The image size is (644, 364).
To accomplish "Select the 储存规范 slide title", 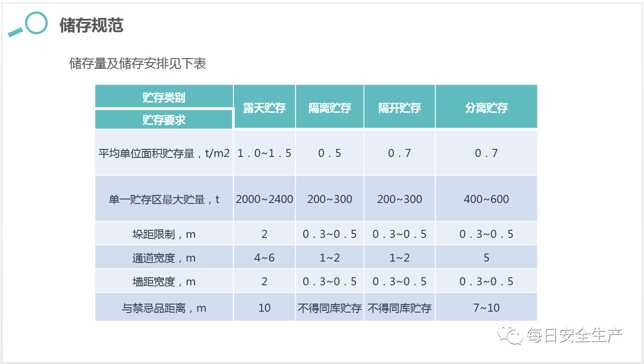I will [x=91, y=25].
